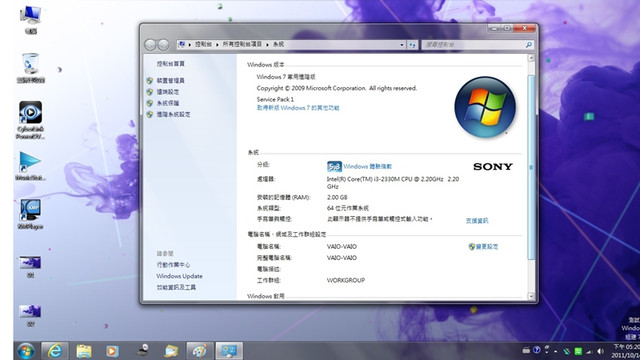Image resolution: width=640 pixels, height=360 pixels.
Task: Refresh the address bar location
Action: pos(412,44)
